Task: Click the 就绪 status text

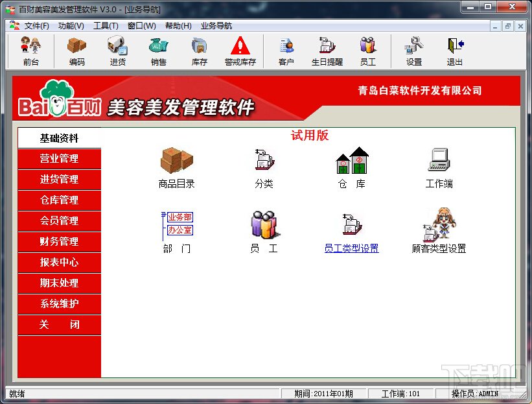Action: [x=17, y=394]
